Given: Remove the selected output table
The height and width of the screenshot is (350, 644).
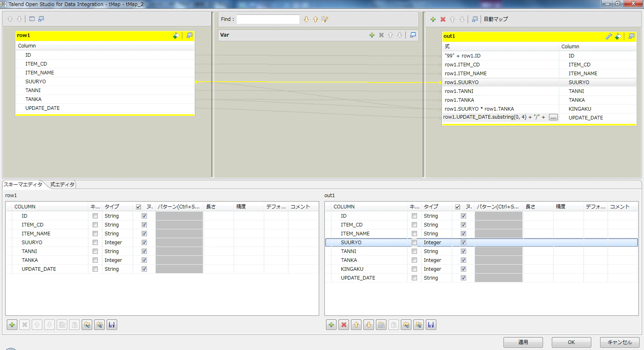Looking at the screenshot, I should pyautogui.click(x=443, y=19).
